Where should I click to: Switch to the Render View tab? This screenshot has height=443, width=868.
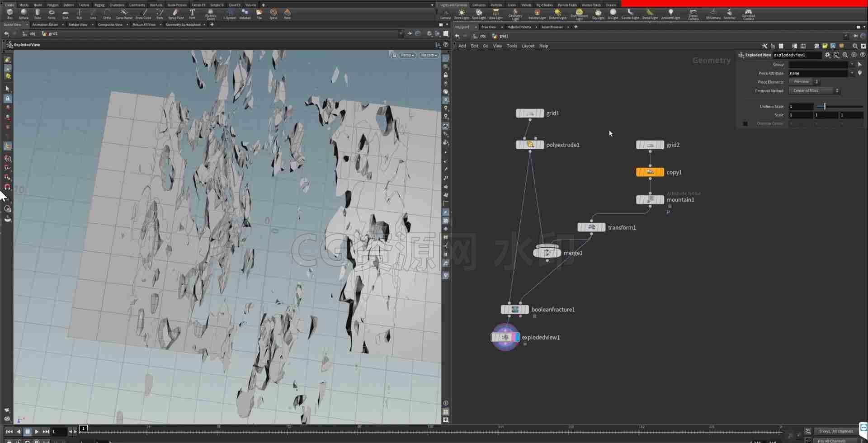click(78, 24)
